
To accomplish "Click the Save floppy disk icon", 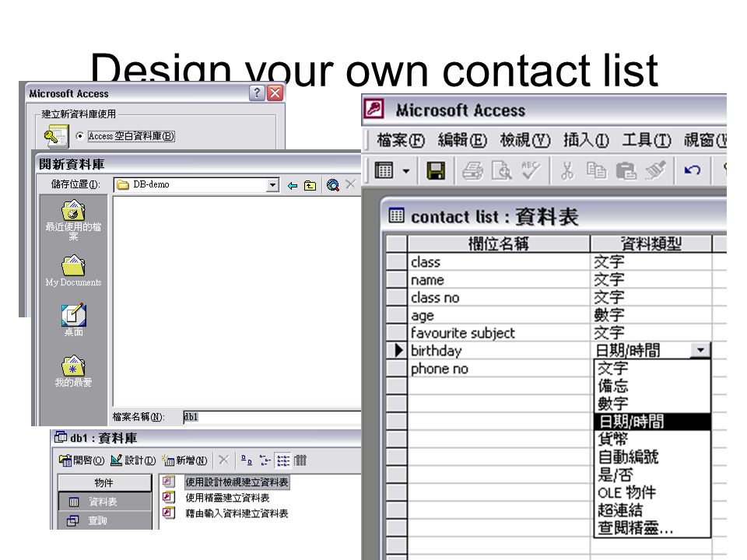I will [436, 170].
